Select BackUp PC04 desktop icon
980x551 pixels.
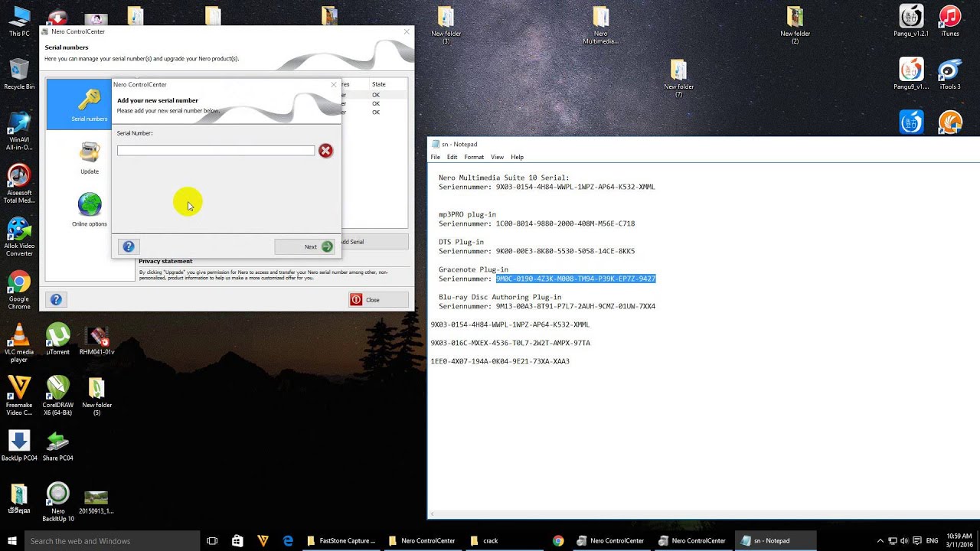click(x=20, y=446)
